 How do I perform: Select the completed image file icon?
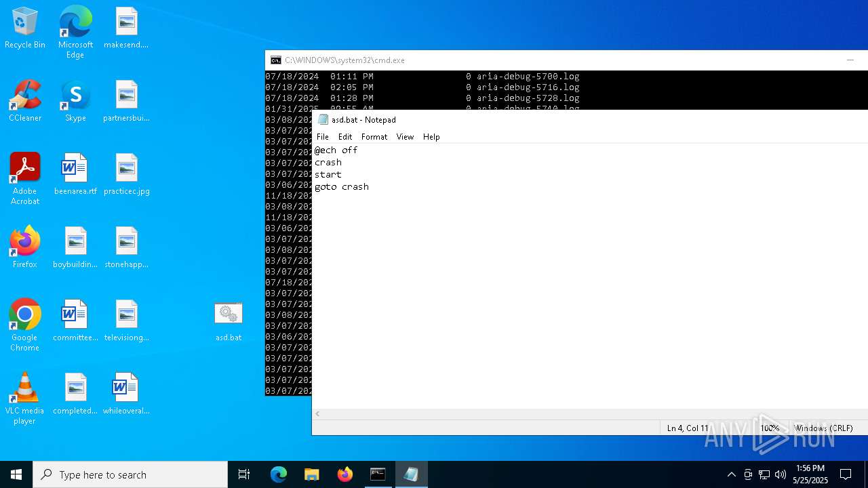tap(75, 394)
